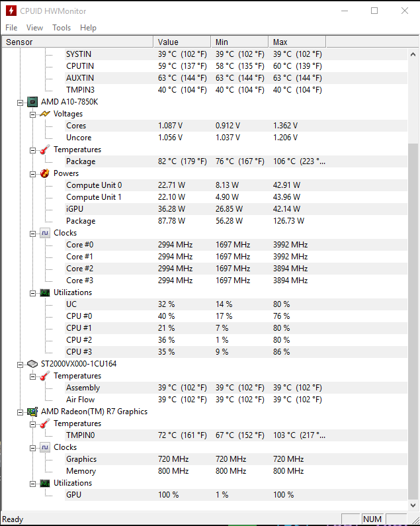420x526 pixels.
Task: Click the CPU Temperatures thermometer icon
Action: [44, 150]
